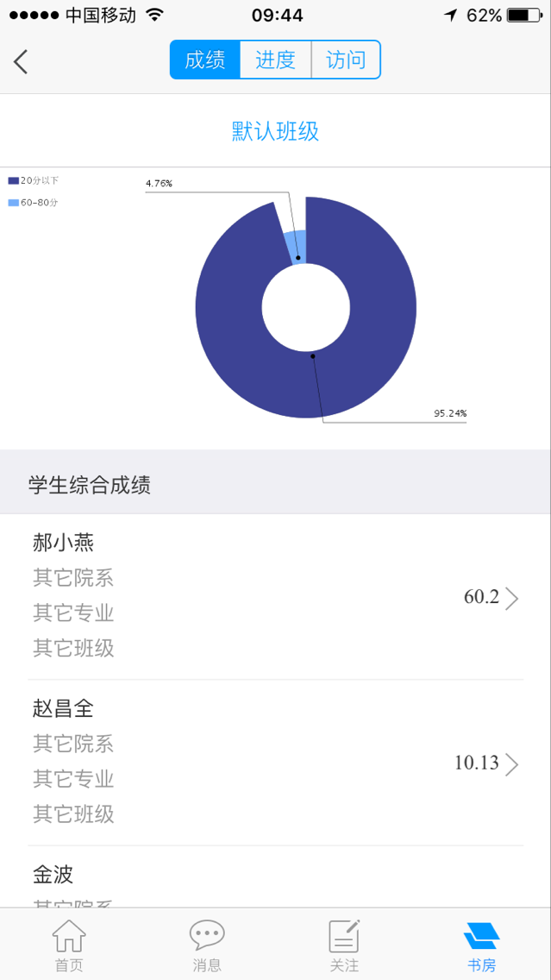Screen dimensions: 551x980
Task: Open the 书房 study icon
Action: point(481,937)
